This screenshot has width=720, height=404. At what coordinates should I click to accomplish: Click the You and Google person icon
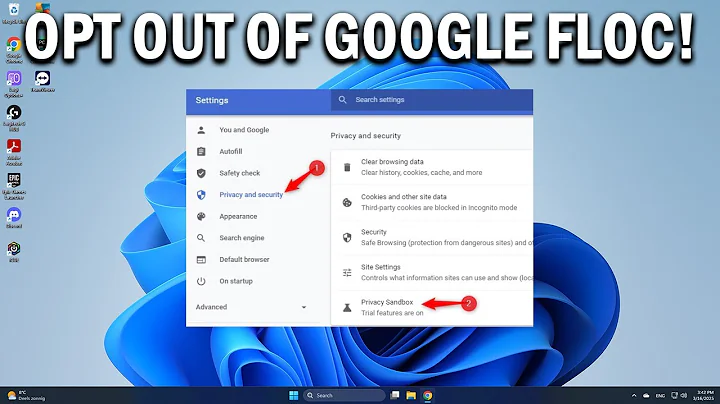click(x=201, y=130)
